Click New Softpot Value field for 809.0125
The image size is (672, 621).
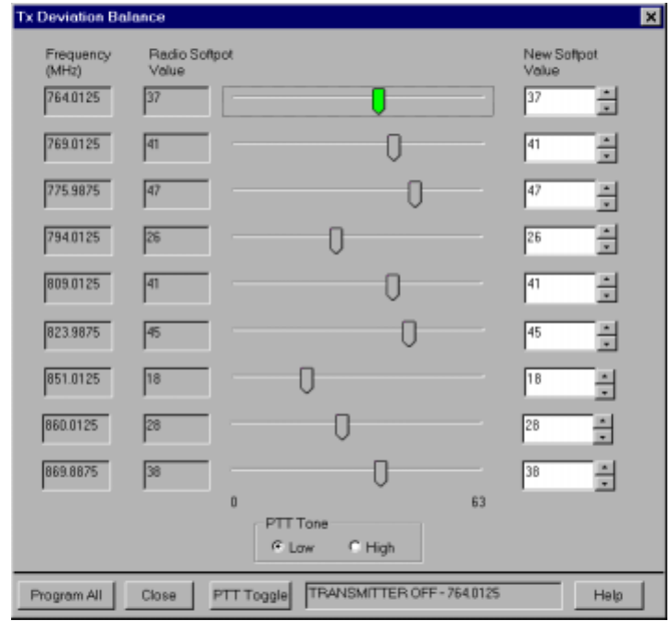click(561, 288)
